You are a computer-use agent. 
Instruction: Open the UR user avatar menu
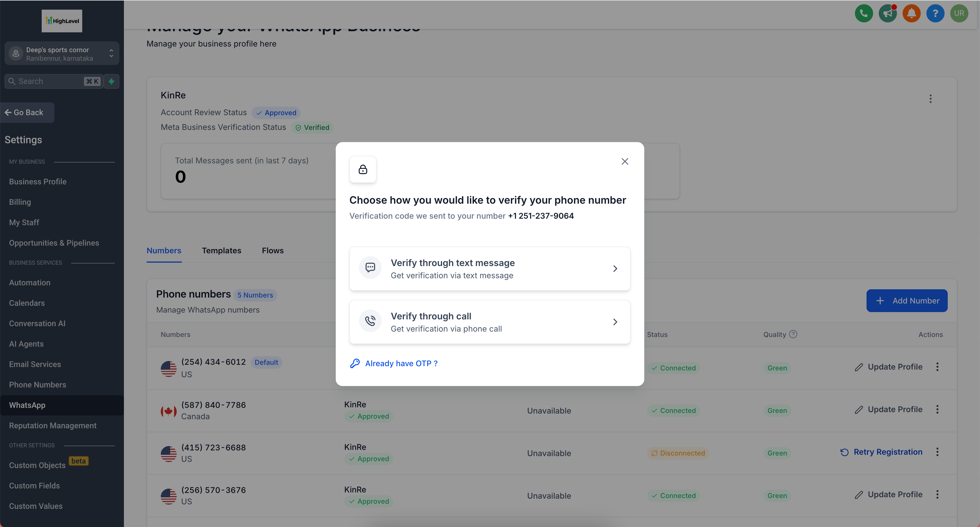coord(959,14)
